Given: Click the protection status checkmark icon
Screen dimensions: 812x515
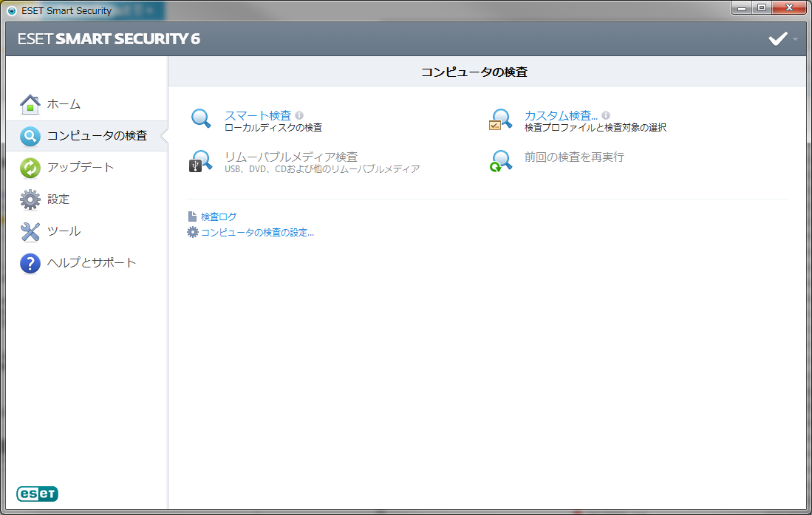Looking at the screenshot, I should [x=777, y=39].
